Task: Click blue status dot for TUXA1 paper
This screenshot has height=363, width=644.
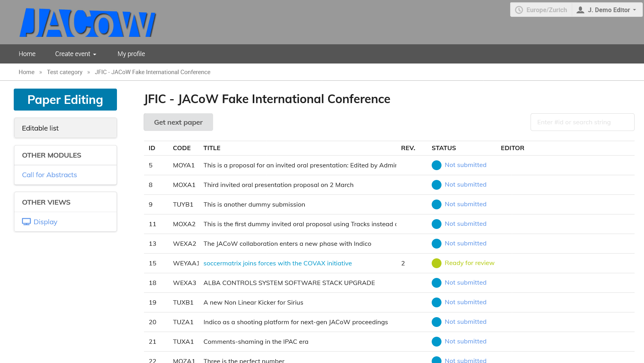Action: tap(436, 342)
